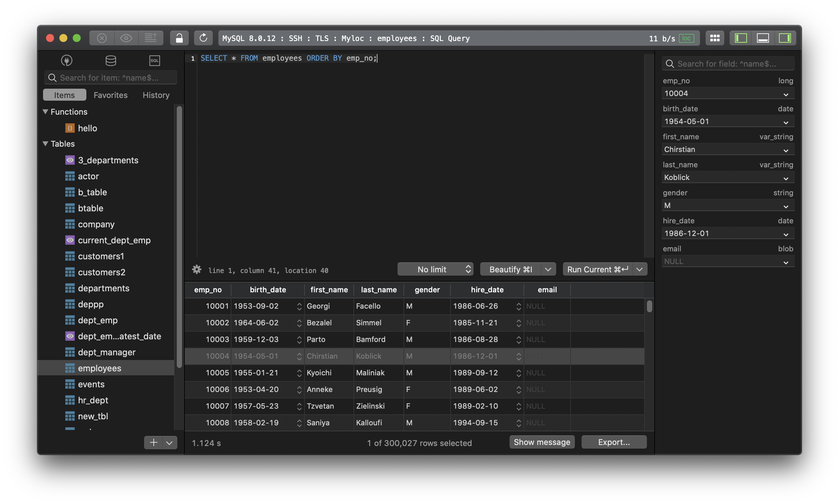
Task: Open the No limit dropdown
Action: 435,269
